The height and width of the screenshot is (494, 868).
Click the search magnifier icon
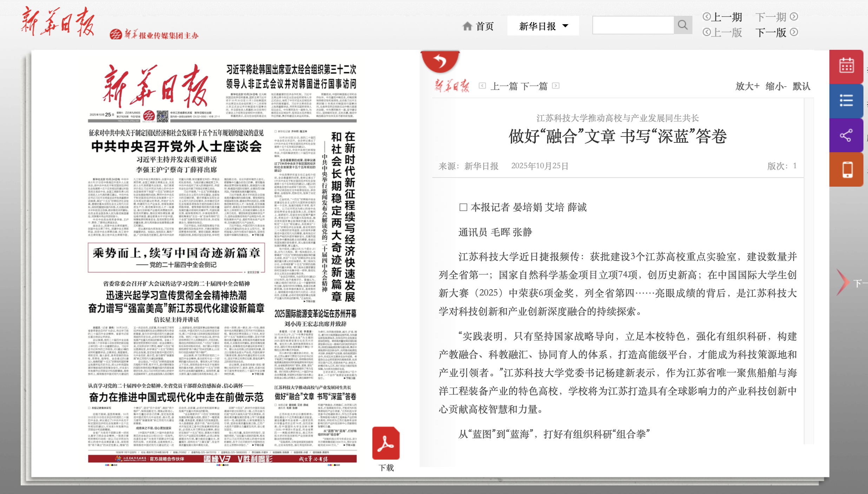683,25
